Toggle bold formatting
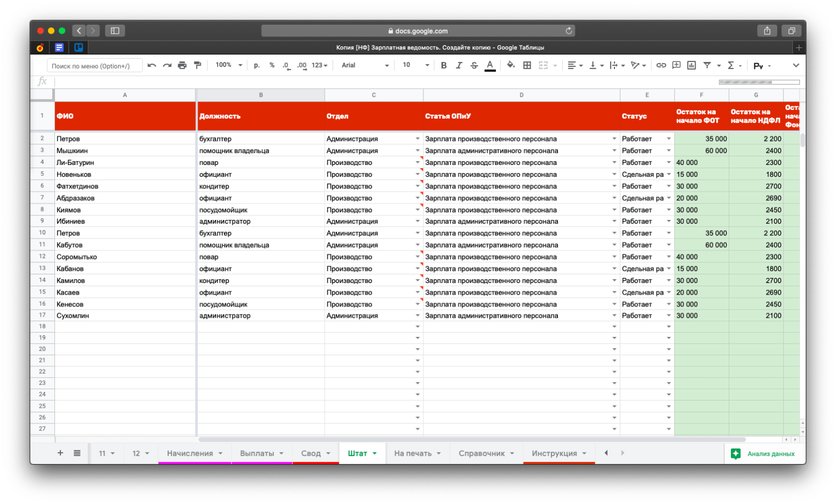836x504 pixels. pos(444,65)
